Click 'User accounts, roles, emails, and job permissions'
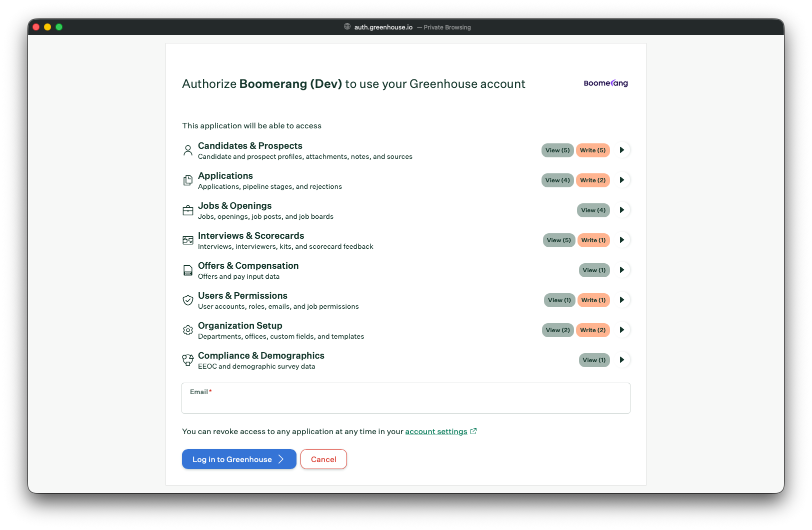812x530 pixels. click(278, 307)
